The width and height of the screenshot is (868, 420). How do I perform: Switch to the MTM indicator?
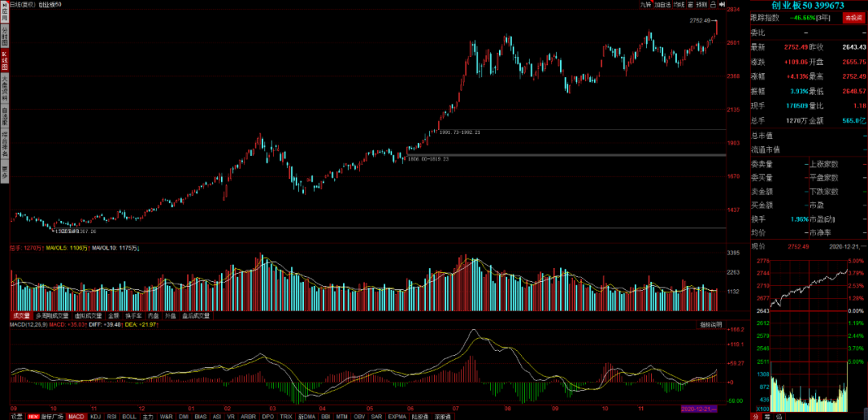click(x=342, y=416)
